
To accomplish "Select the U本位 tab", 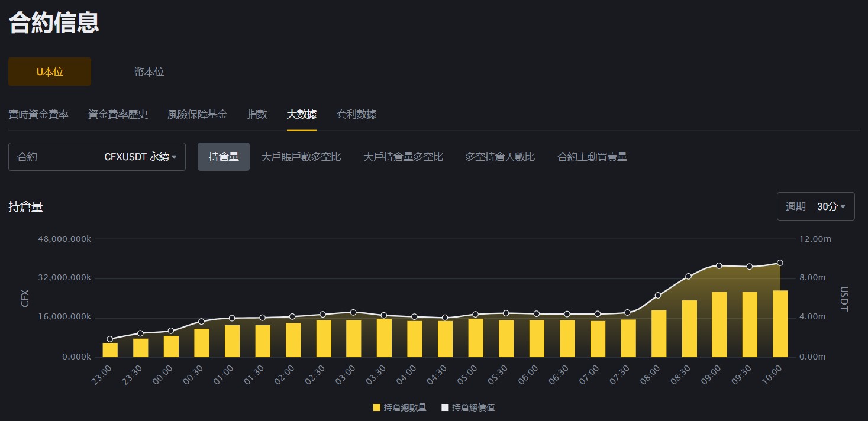I will [49, 71].
